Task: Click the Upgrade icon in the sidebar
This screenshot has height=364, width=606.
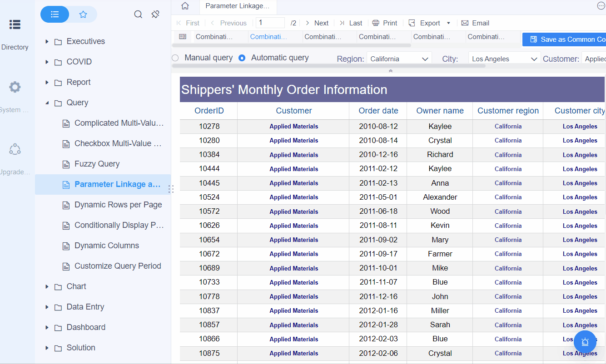Action: point(15,149)
